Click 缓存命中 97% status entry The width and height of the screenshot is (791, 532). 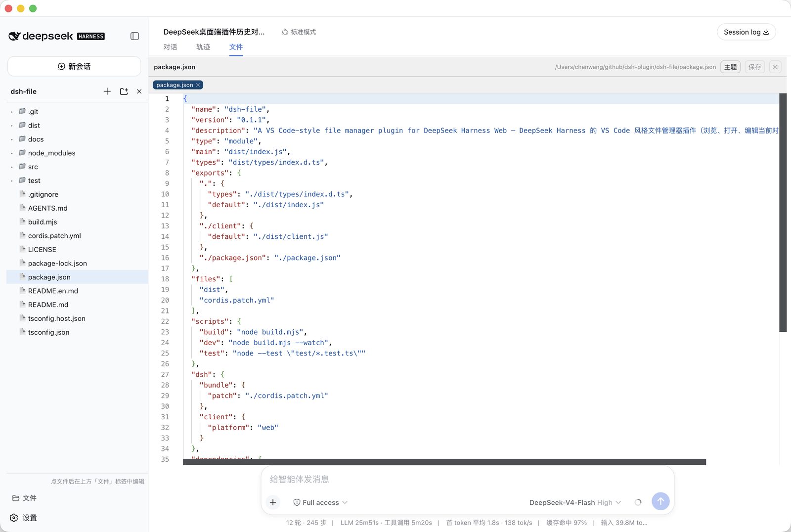(x=567, y=523)
